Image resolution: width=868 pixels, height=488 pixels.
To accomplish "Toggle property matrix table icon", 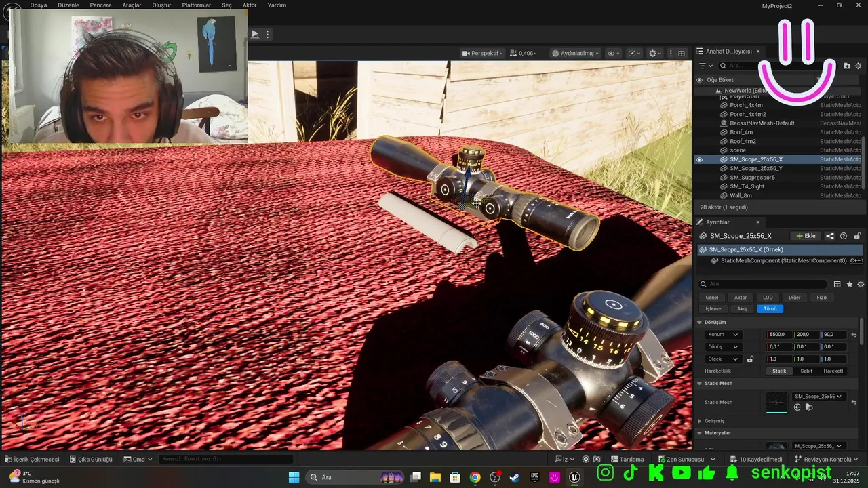I will pyautogui.click(x=837, y=284).
